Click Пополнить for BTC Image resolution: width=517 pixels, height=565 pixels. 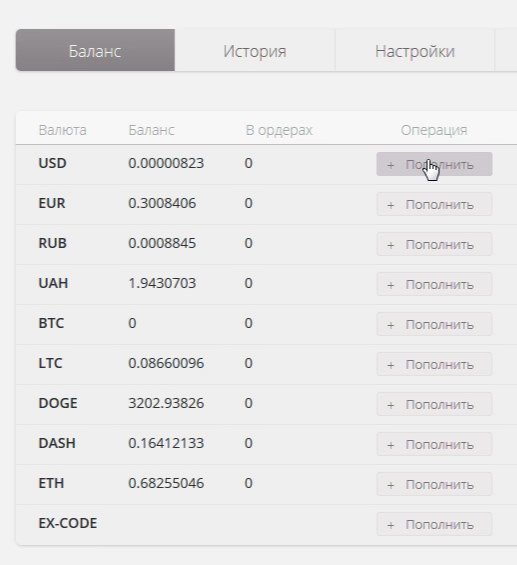434,324
